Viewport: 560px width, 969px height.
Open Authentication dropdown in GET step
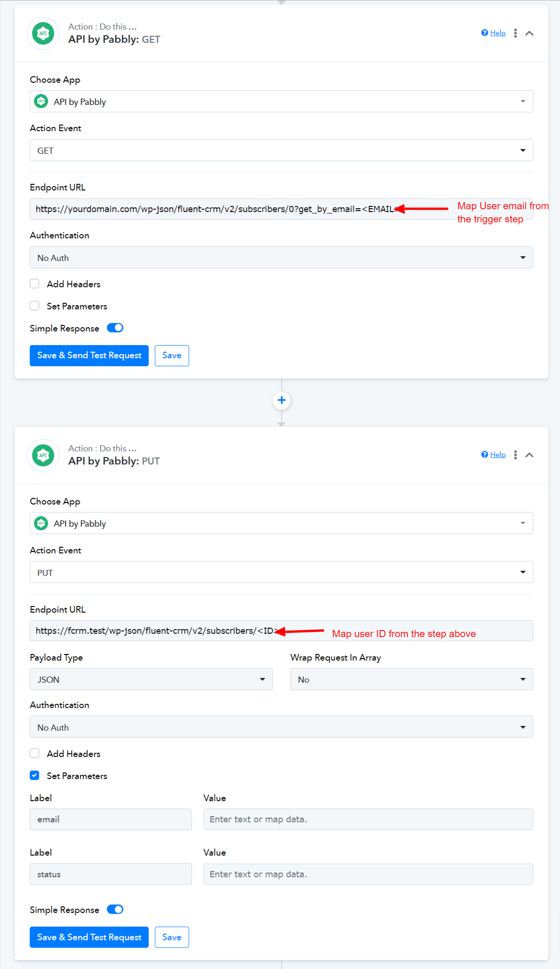(281, 258)
